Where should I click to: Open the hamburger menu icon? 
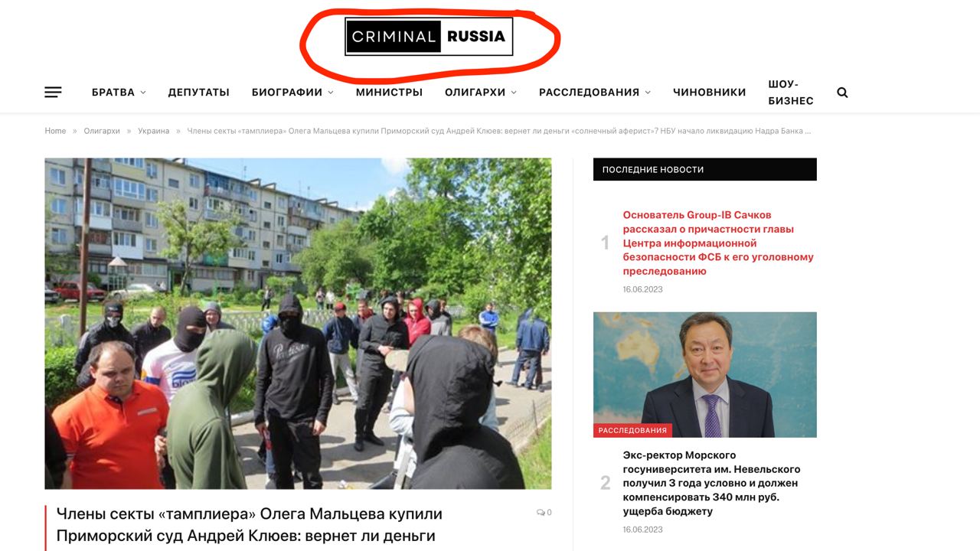[x=53, y=93]
